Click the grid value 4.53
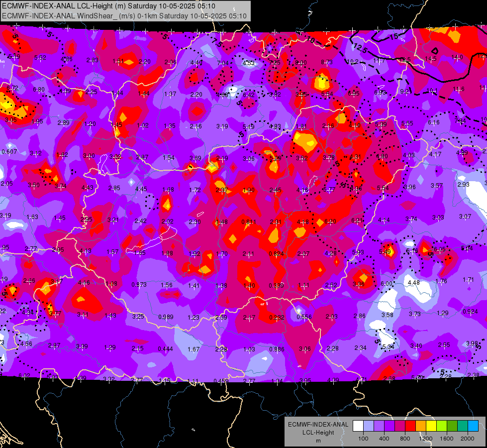Image resolution: width=487 pixels, height=448 pixels. point(248,63)
